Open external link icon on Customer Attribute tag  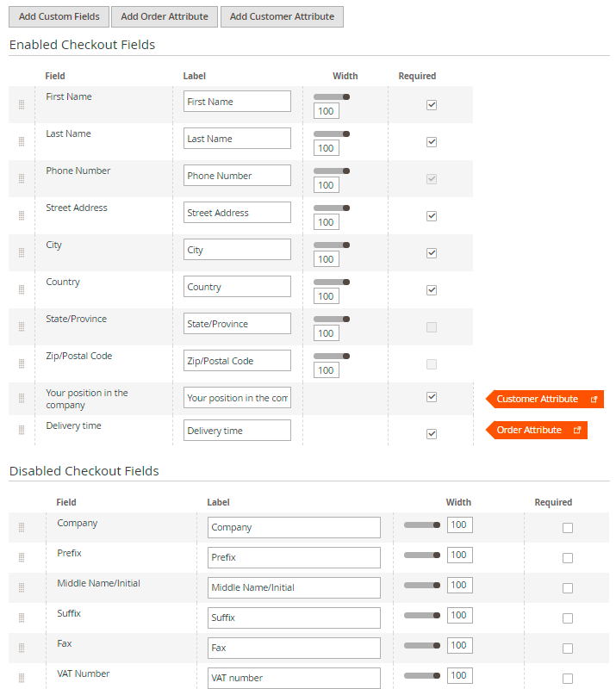click(x=594, y=400)
